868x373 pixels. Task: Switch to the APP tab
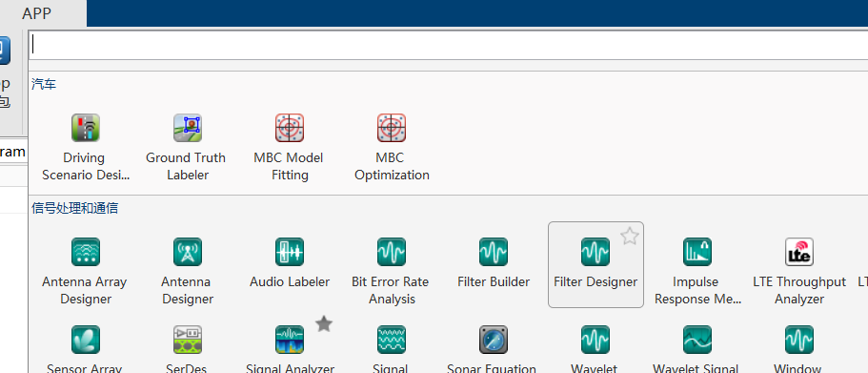point(36,13)
